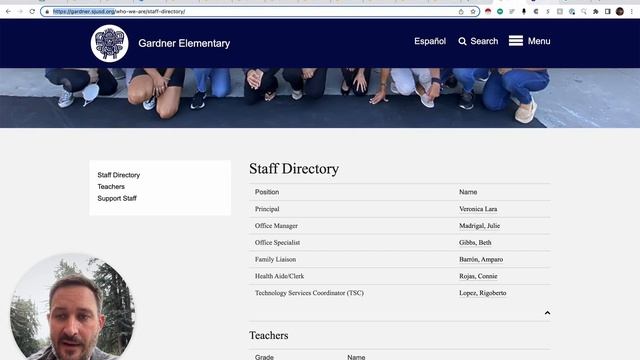Click the gray square extension icon
Viewport: 640px width, 360px height.
560,11
